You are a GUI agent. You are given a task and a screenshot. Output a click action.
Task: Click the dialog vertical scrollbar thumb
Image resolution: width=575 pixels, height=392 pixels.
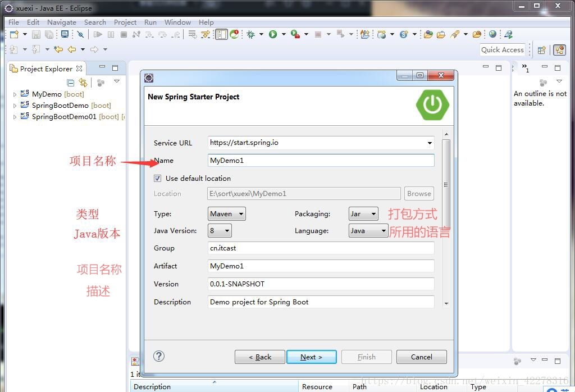446,185
